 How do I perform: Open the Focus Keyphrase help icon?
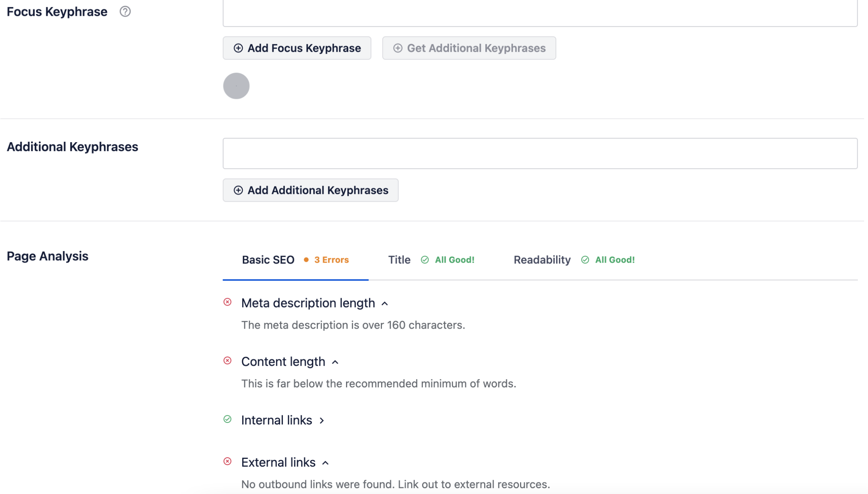125,11
